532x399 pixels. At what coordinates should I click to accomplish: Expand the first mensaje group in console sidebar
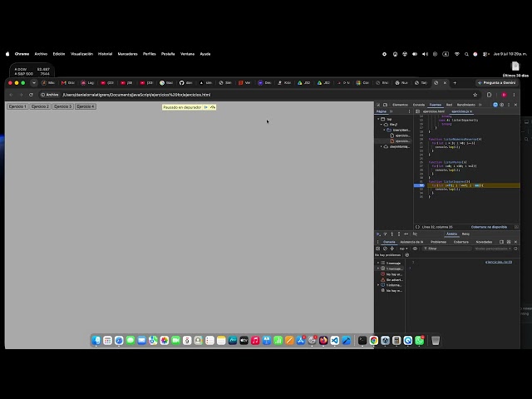[x=378, y=263]
